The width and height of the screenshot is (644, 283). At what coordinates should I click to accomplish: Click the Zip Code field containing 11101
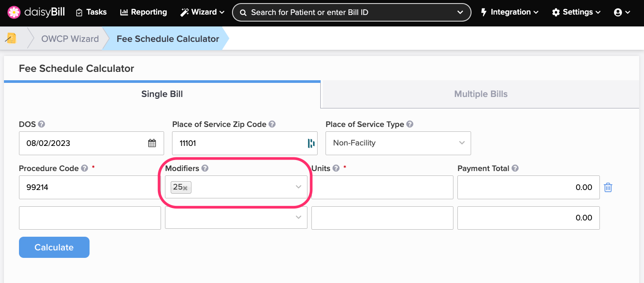click(x=245, y=143)
